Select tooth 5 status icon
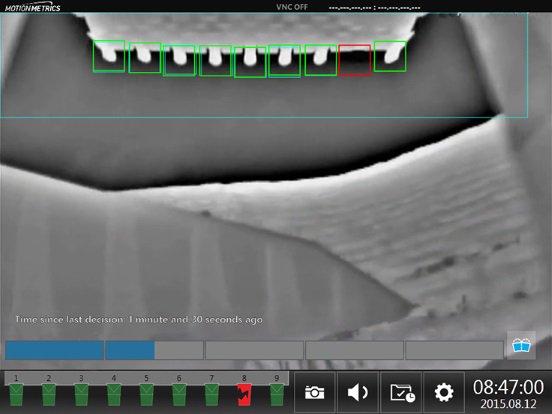This screenshot has height=414, width=552. tap(146, 395)
